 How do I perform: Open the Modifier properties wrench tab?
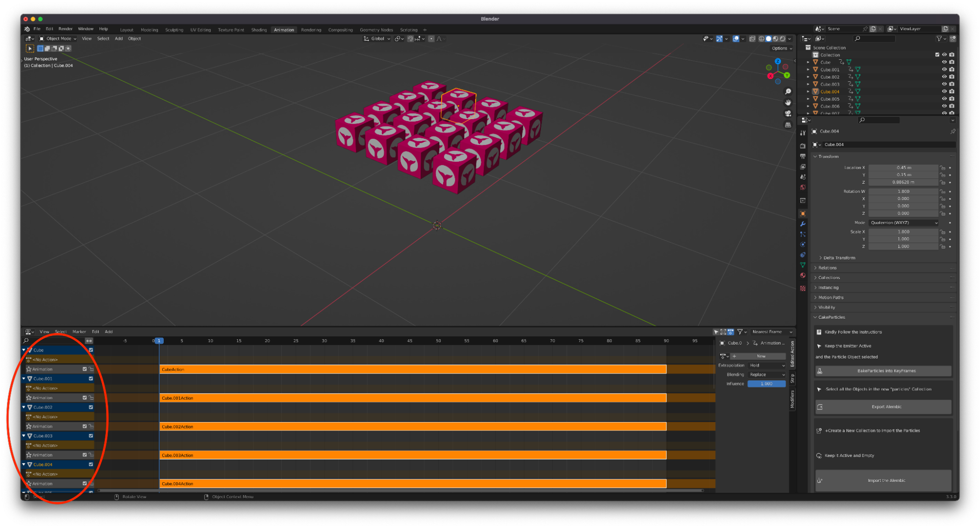point(803,224)
